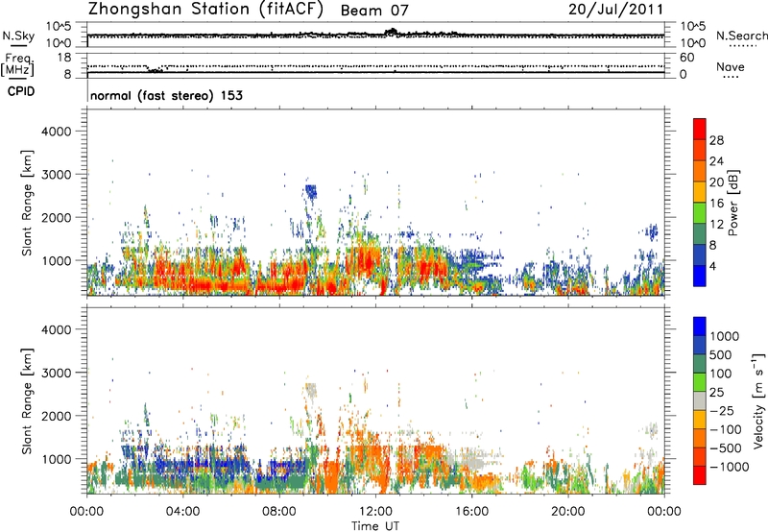The height and width of the screenshot is (532, 768).
Task: Click the '12:00' time tick label
Action: coord(375,512)
